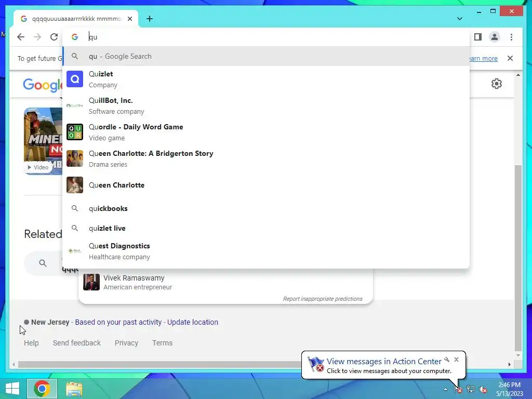Click the Quordle game icon
This screenshot has height=399, width=532.
[75, 132]
